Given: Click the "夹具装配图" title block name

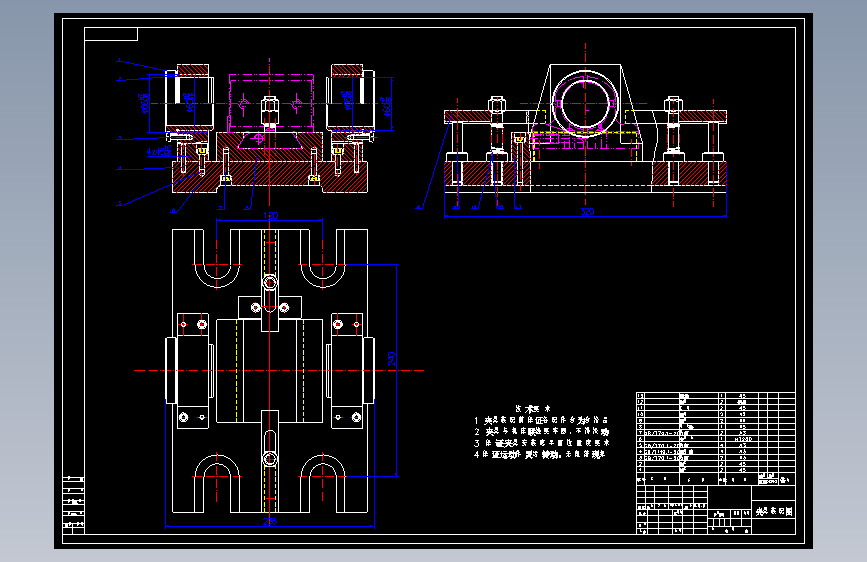Looking at the screenshot, I should pos(774,511).
